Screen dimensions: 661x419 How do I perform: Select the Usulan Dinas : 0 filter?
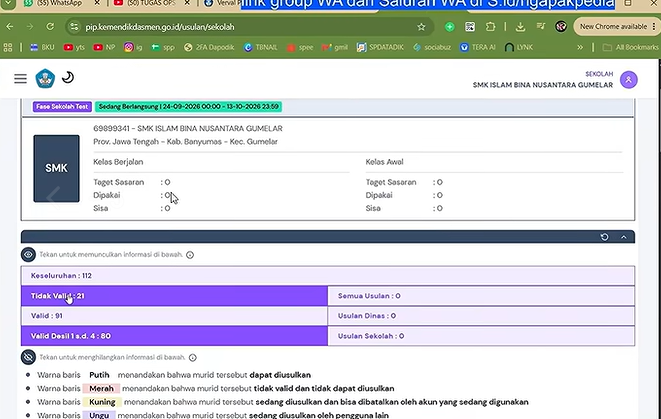pyautogui.click(x=481, y=316)
